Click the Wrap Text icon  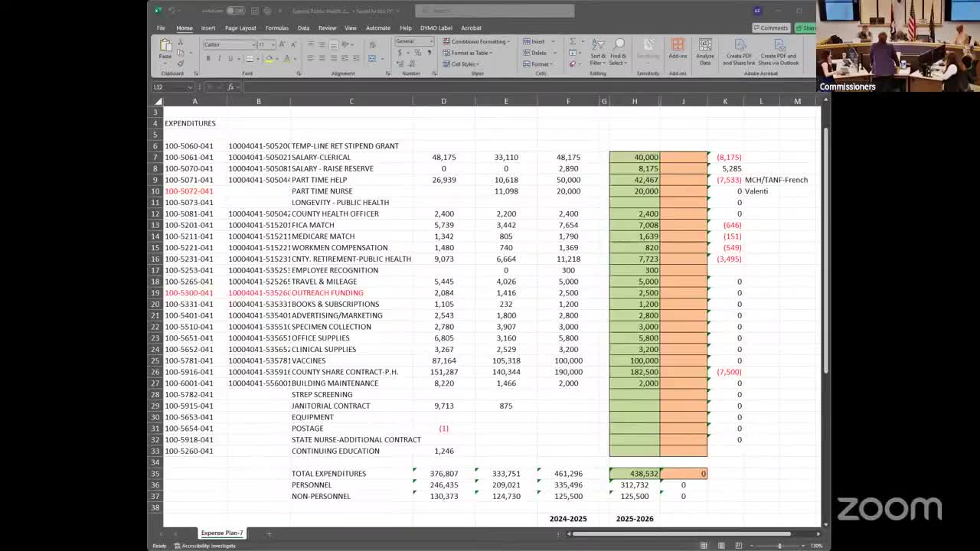coord(371,44)
